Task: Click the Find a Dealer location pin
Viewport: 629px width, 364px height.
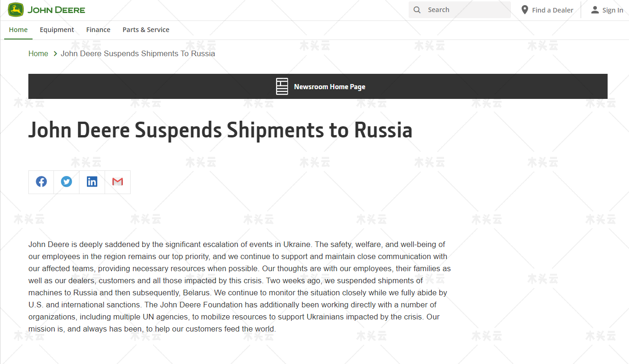Action: click(524, 10)
